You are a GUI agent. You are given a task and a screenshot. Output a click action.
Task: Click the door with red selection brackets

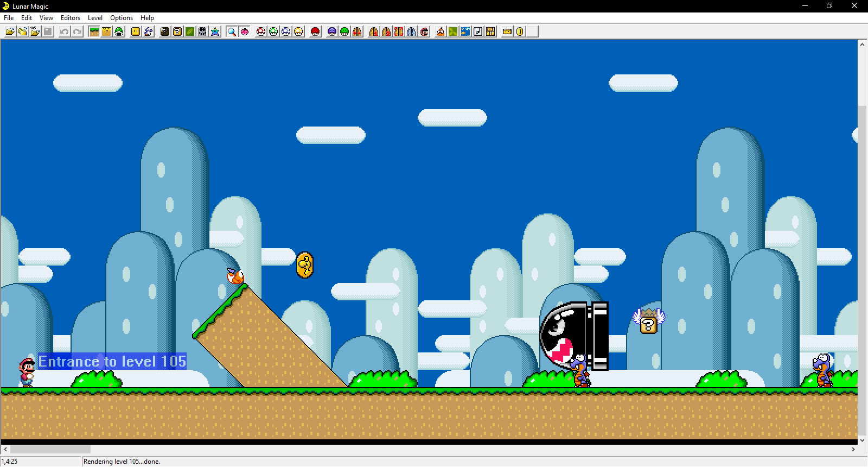[x=399, y=31]
